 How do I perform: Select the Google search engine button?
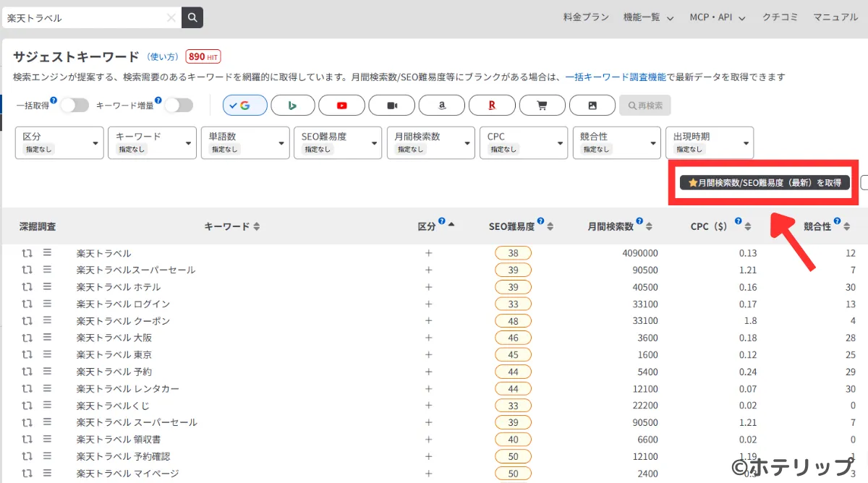click(245, 106)
